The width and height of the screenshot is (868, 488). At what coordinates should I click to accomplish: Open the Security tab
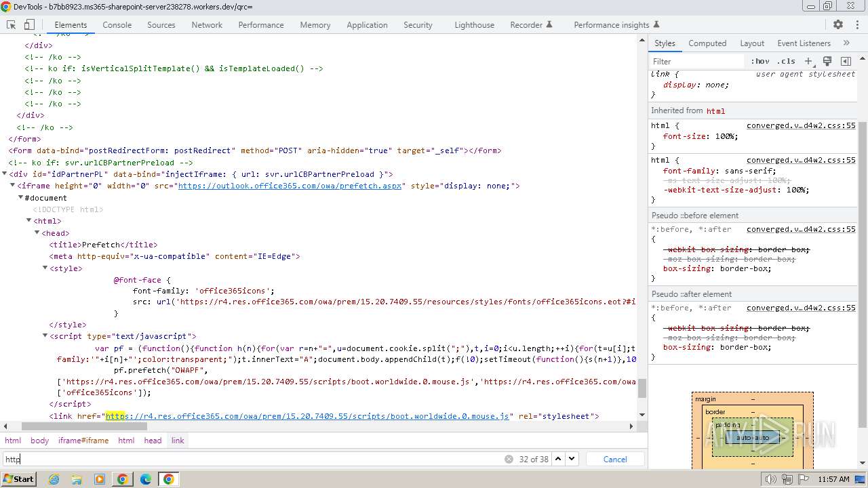pyautogui.click(x=418, y=24)
